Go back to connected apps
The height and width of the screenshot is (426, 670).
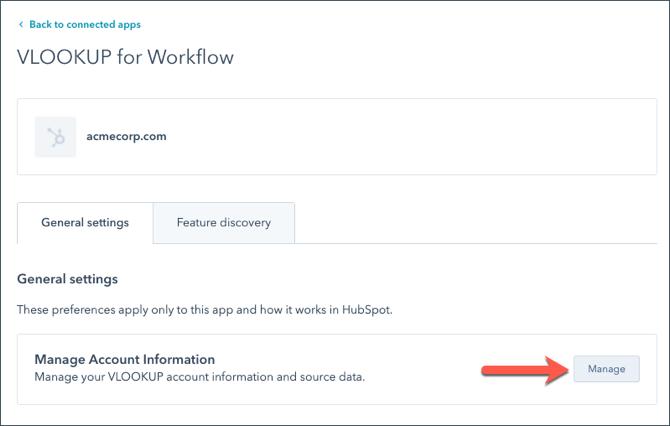click(x=85, y=24)
